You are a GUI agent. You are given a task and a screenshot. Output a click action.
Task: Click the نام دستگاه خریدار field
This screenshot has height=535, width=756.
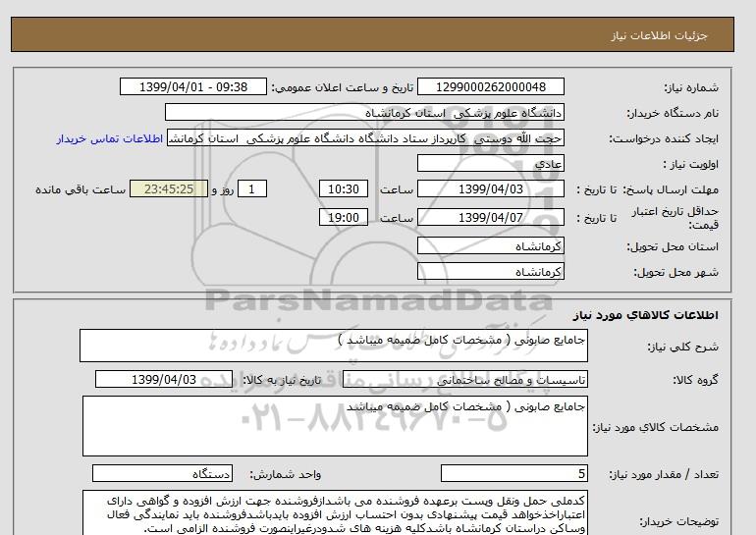click(x=364, y=112)
